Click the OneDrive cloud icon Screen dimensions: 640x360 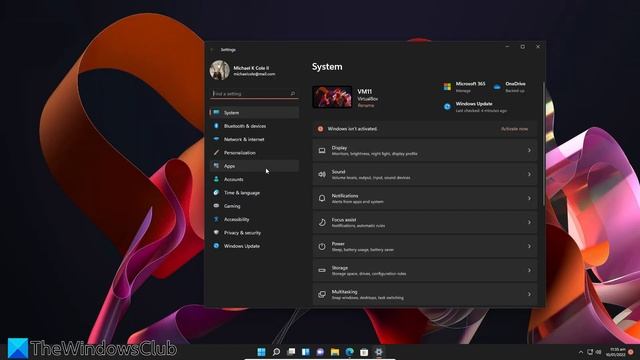[497, 87]
